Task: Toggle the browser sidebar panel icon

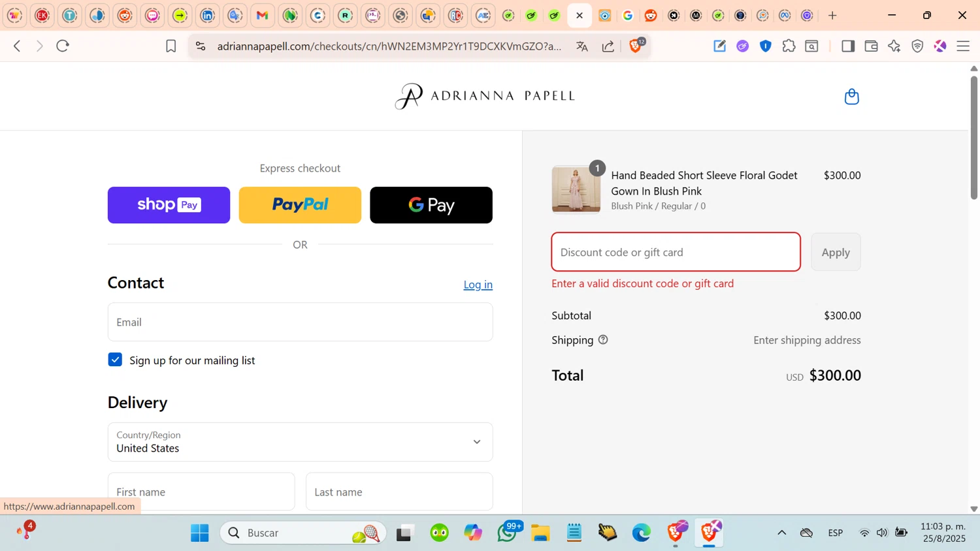Action: 847,46
